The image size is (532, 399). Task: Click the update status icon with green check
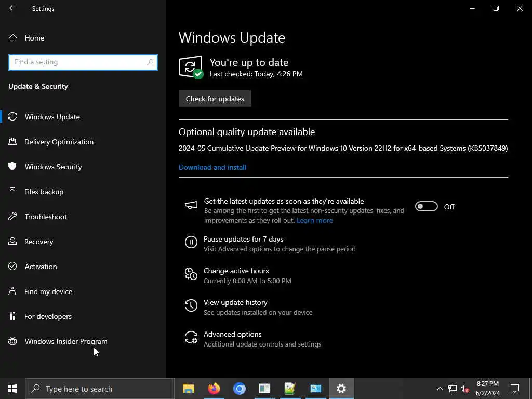[x=191, y=67]
